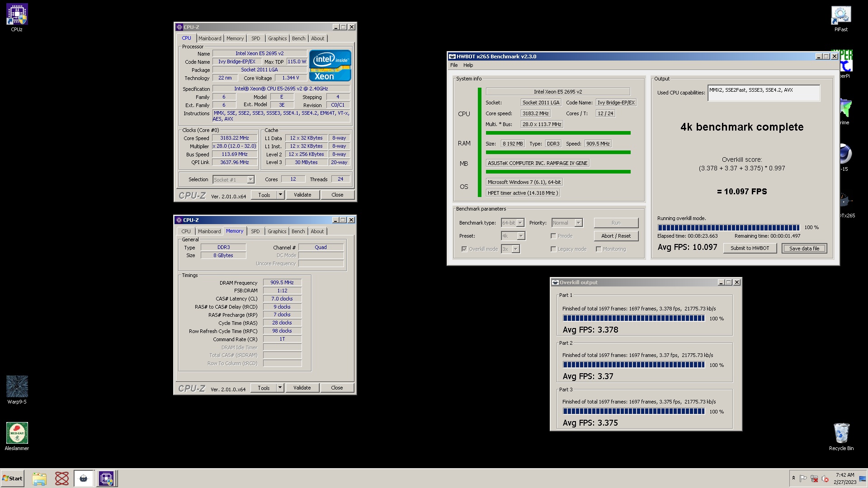Open the Help menu in HWBOT x265
The height and width of the screenshot is (488, 868).
(468, 65)
